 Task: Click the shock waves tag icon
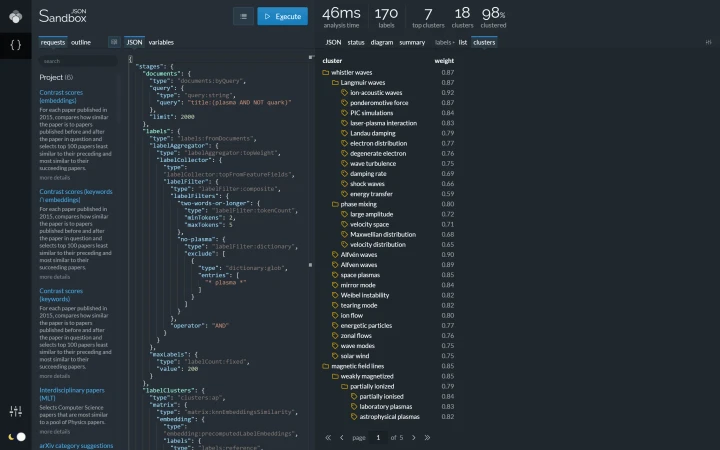click(x=344, y=184)
